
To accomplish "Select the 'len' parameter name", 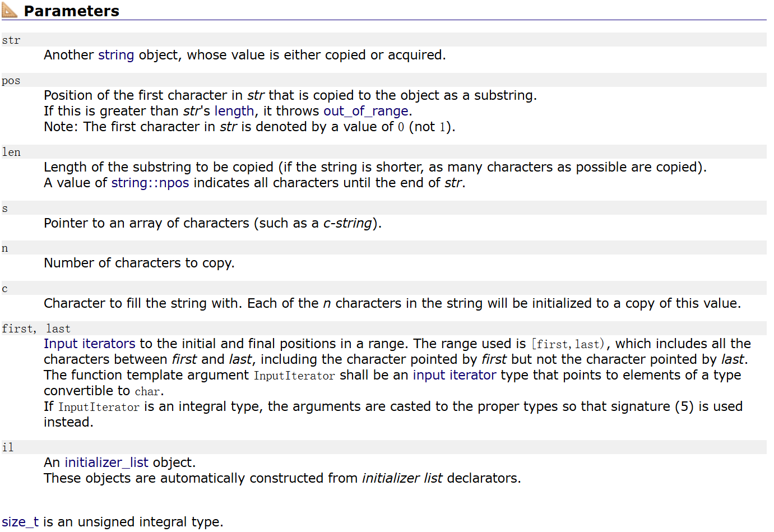I will pyautogui.click(x=11, y=152).
